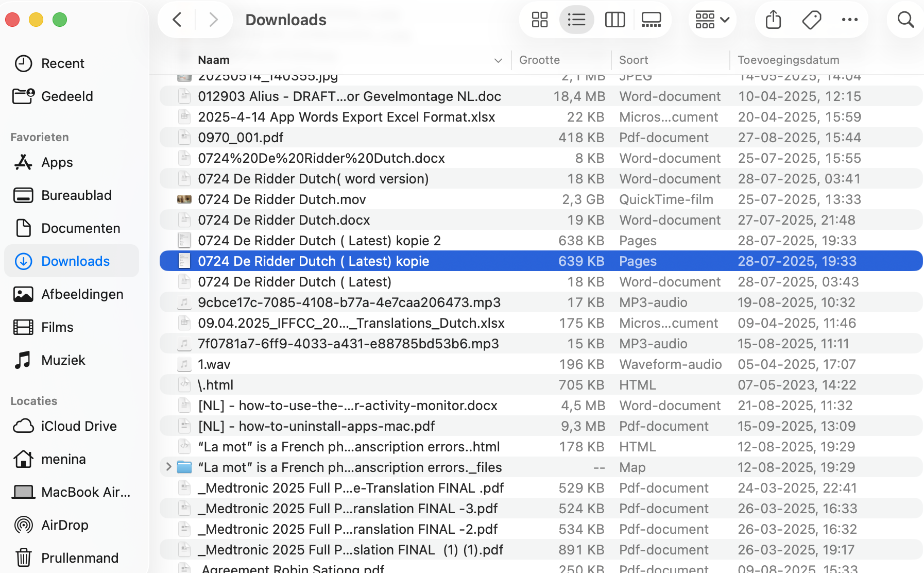Select AirDrop in the sidebar
This screenshot has height=573, width=924.
tap(65, 525)
